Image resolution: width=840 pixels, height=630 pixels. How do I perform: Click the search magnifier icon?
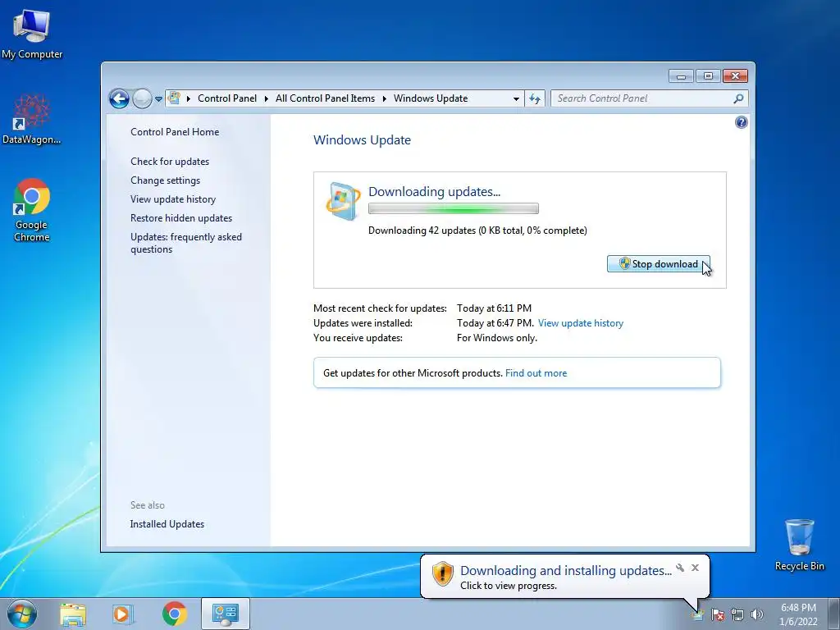pos(739,98)
